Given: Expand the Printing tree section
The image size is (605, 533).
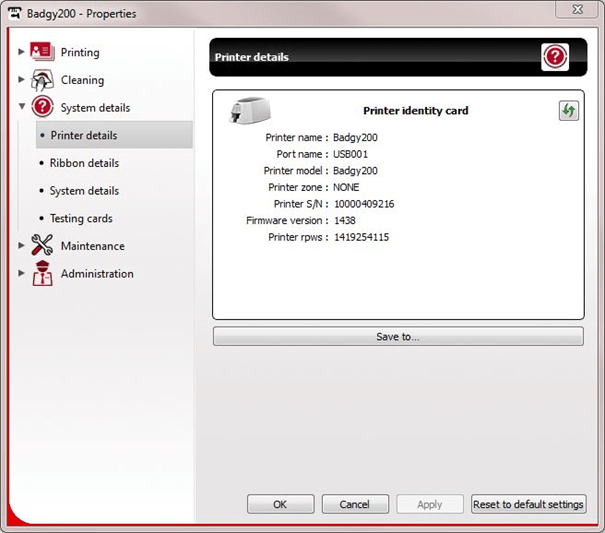Looking at the screenshot, I should point(21,51).
